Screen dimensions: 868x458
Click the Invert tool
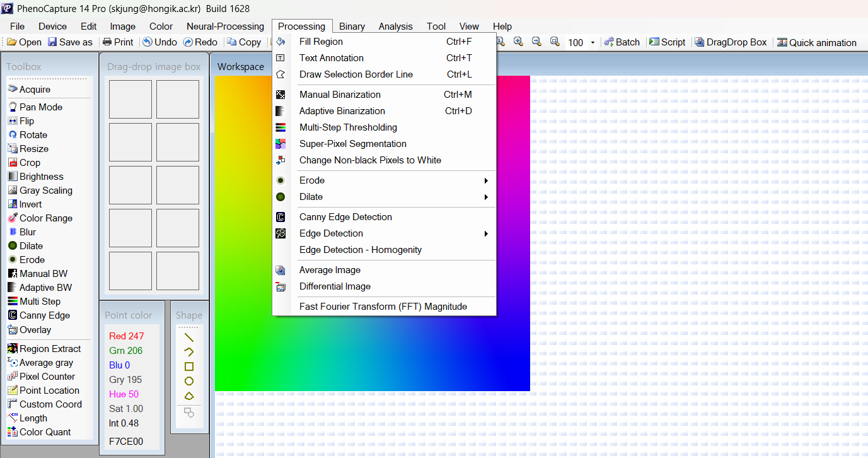(x=25, y=204)
